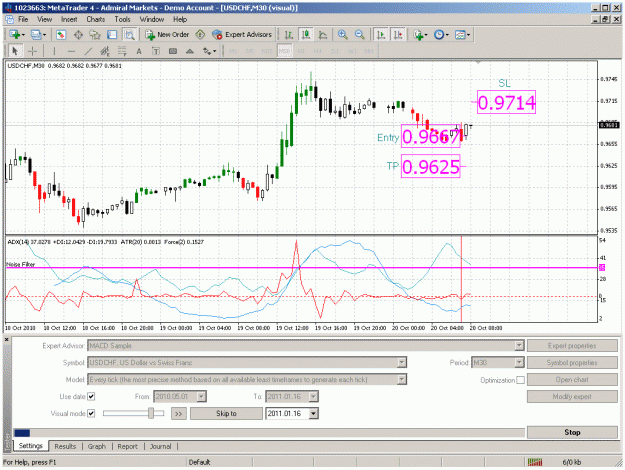Select the equidistant channel tool
The image size is (625, 470).
[x=105, y=51]
